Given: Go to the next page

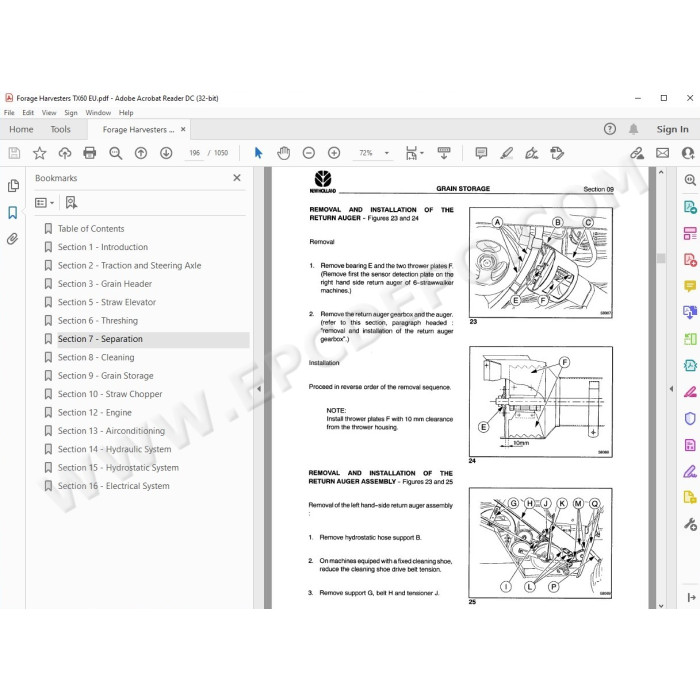Looking at the screenshot, I should click(166, 153).
